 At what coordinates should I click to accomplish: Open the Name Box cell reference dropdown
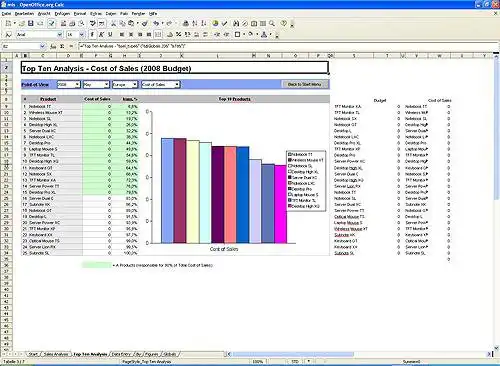coord(42,46)
